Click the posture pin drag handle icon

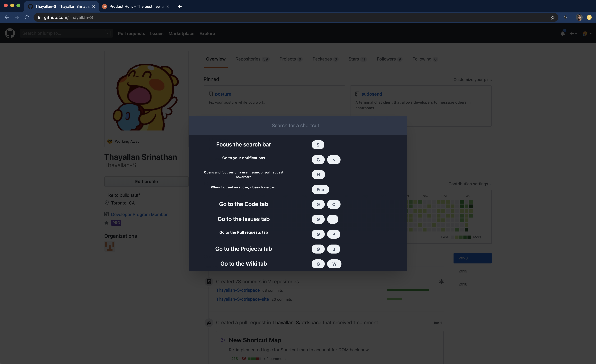[338, 94]
